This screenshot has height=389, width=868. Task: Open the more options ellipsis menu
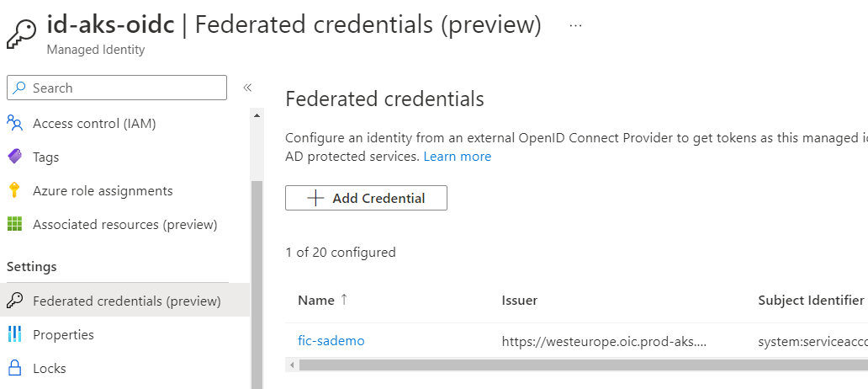pos(575,25)
